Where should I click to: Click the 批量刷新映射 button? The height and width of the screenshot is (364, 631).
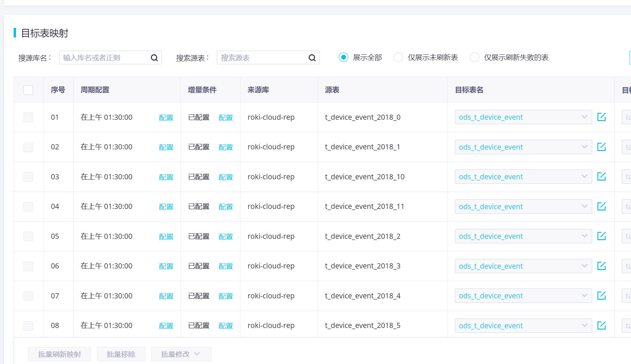[x=60, y=354]
